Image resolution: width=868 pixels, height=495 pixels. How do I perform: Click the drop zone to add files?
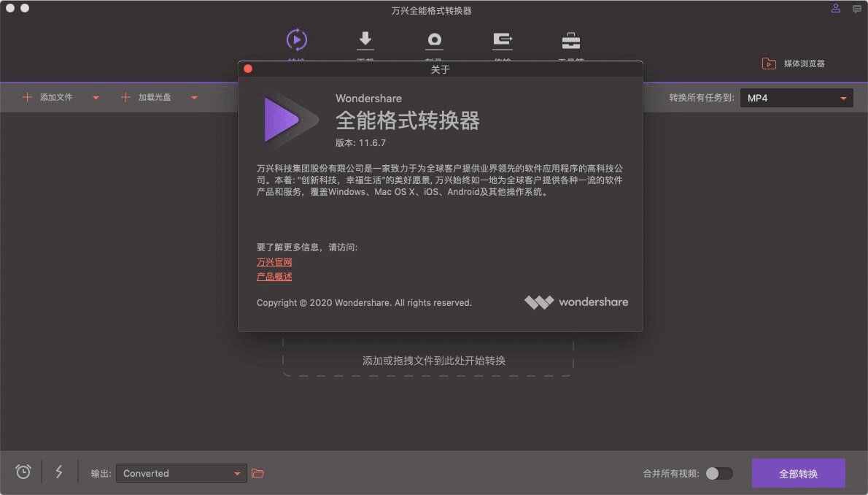pos(428,355)
